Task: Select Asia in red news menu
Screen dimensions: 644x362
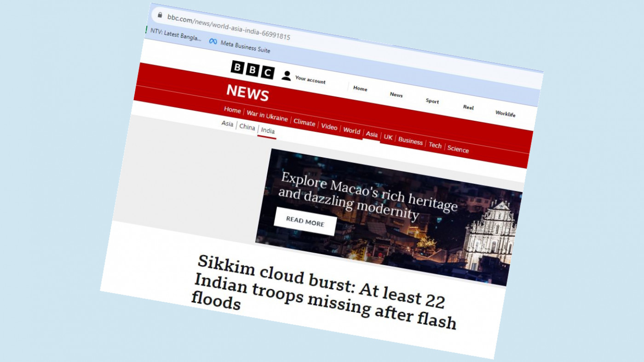Action: pyautogui.click(x=372, y=134)
